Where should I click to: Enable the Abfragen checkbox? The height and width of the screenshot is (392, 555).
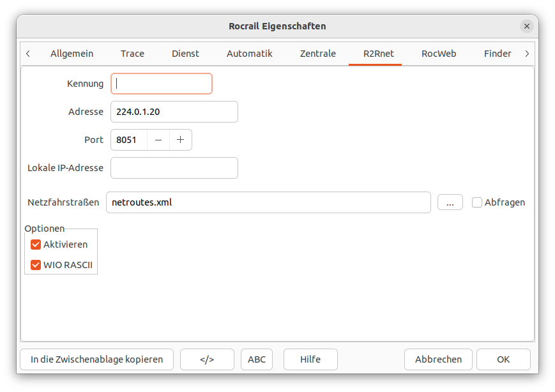pyautogui.click(x=477, y=202)
